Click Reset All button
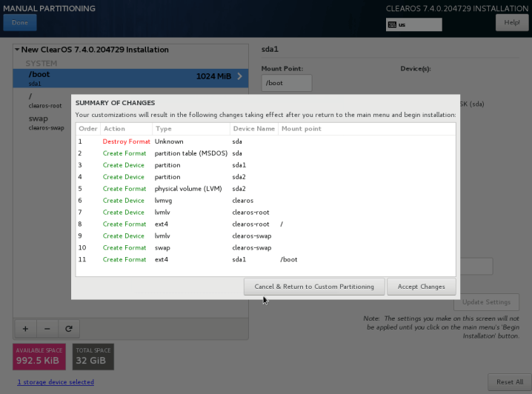 coord(510,382)
